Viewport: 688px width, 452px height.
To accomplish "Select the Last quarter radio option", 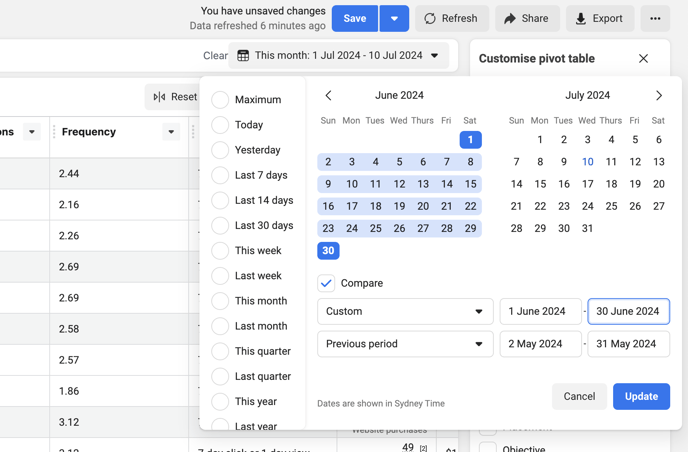I will point(220,377).
